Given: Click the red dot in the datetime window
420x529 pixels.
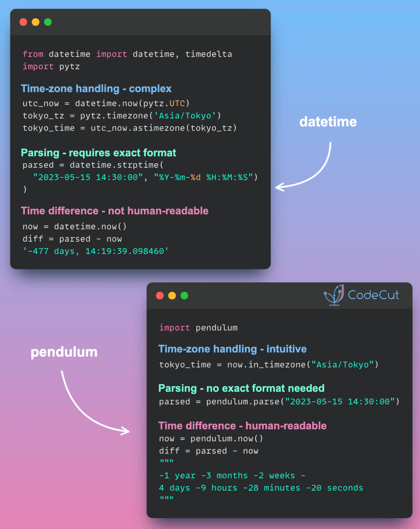Looking at the screenshot, I should point(23,22).
